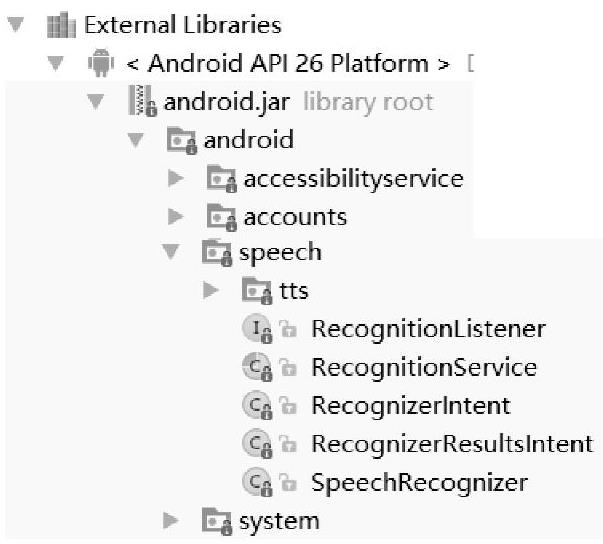Image resolution: width=603 pixels, height=544 pixels.
Task: Click the RecognitionService class icon
Action: [x=255, y=367]
